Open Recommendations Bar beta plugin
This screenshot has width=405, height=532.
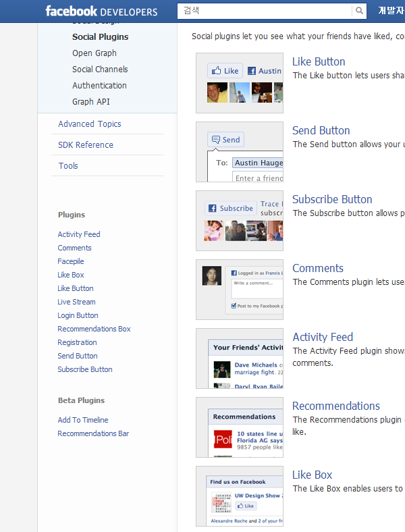tap(93, 433)
